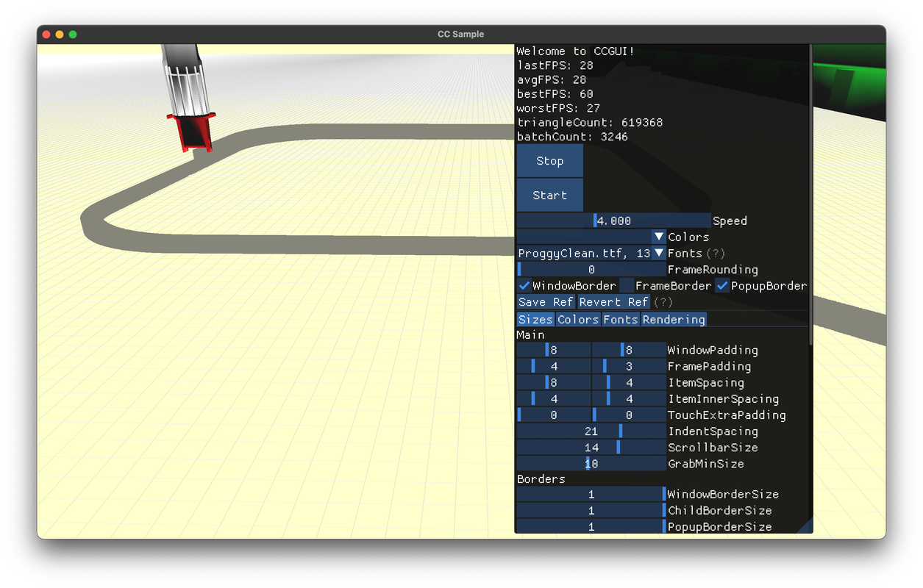Click the 'avgFPS: 28' readout
The height and width of the screenshot is (588, 923).
(552, 79)
